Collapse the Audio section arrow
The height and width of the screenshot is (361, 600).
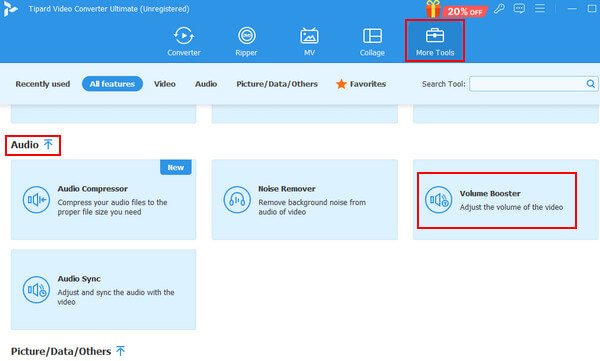click(48, 144)
